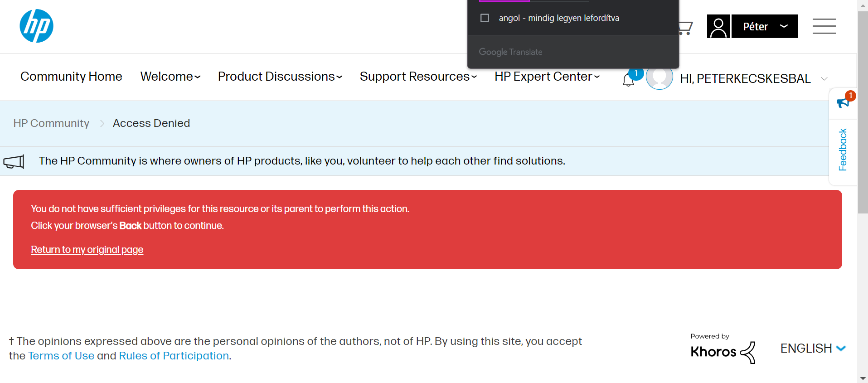The width and height of the screenshot is (868, 383).
Task: Open the Feedback side tab
Action: click(843, 150)
